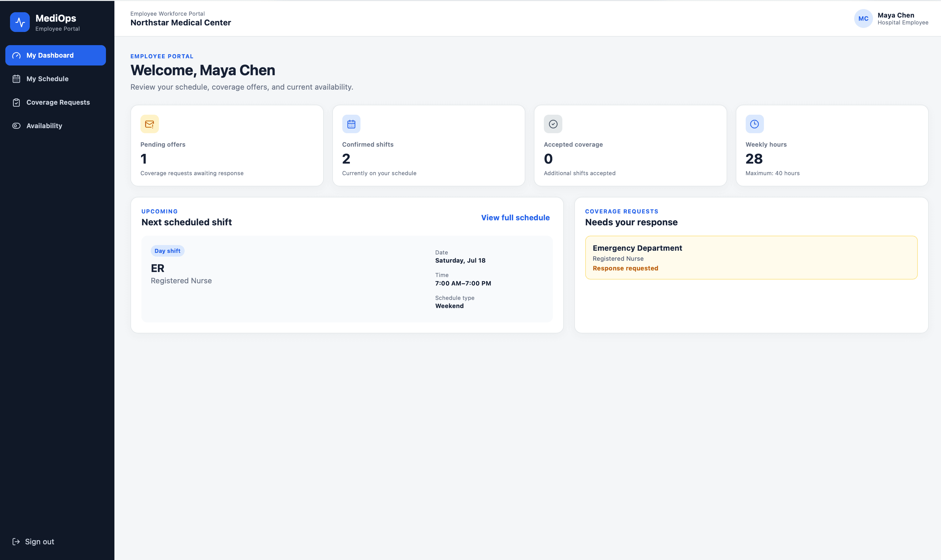
Task: Click the Pending offers count 1
Action: 144,159
